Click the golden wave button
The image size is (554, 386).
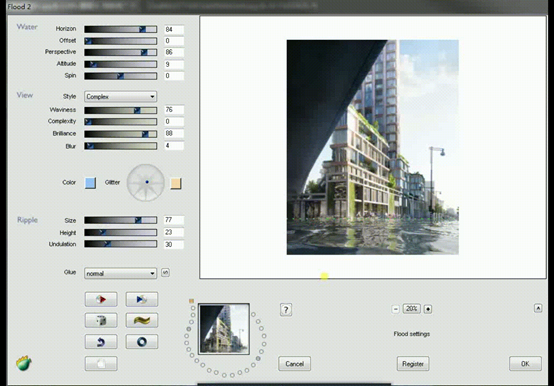pyautogui.click(x=142, y=320)
